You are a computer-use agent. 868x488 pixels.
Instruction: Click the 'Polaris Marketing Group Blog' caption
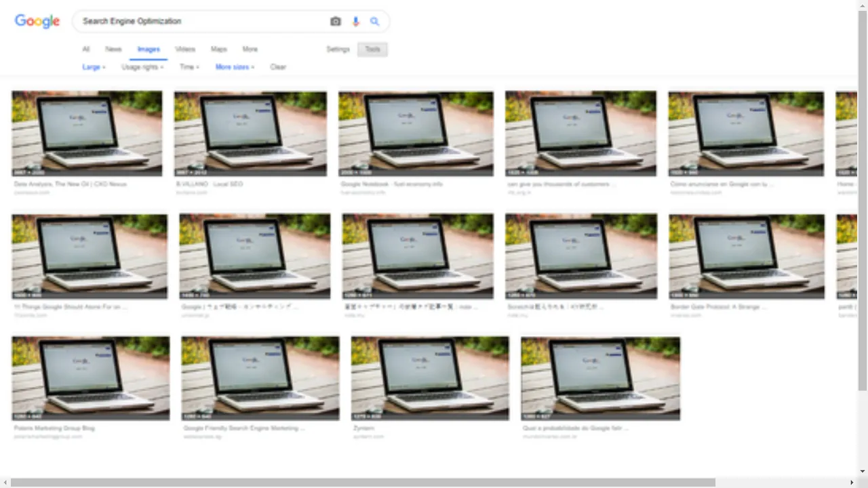click(54, 428)
